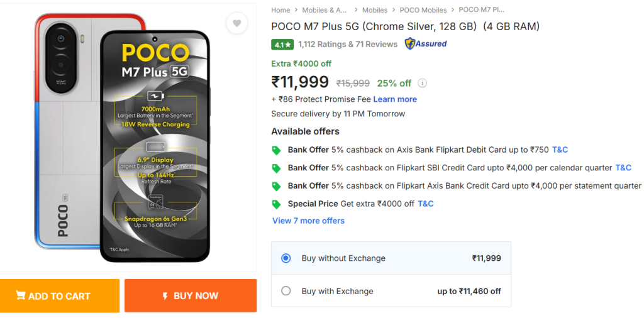644x318 pixels.
Task: Click the wishlist heart icon
Action: pos(236,24)
